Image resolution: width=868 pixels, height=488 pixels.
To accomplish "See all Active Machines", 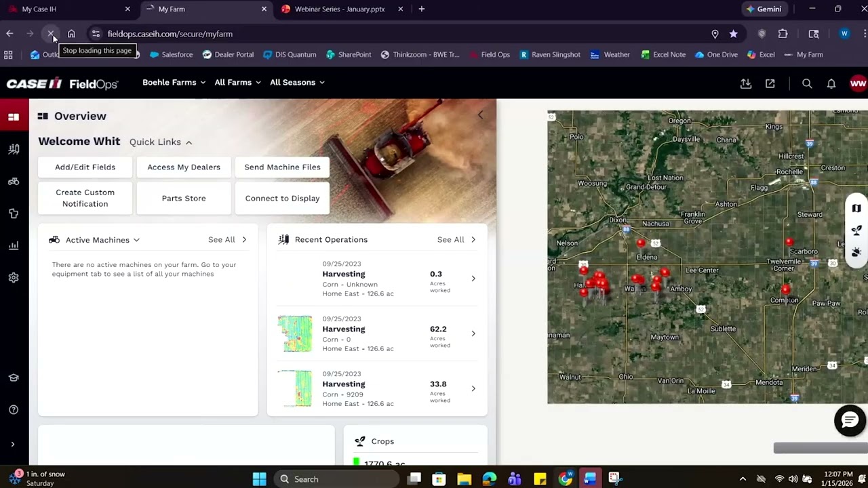I will click(227, 240).
